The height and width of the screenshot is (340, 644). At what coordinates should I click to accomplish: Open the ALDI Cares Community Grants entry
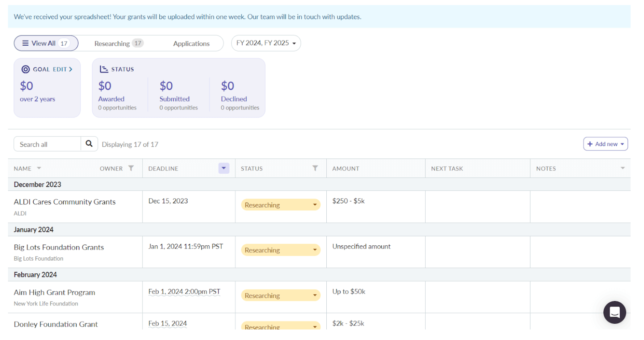click(x=64, y=202)
